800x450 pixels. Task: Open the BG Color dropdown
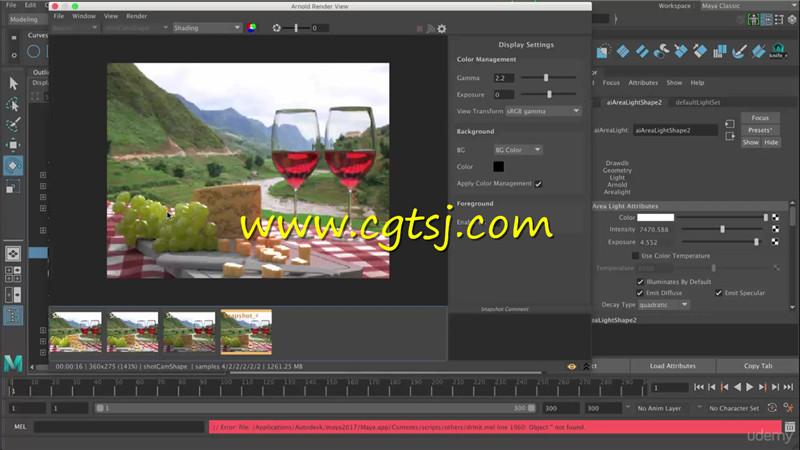tap(518, 149)
